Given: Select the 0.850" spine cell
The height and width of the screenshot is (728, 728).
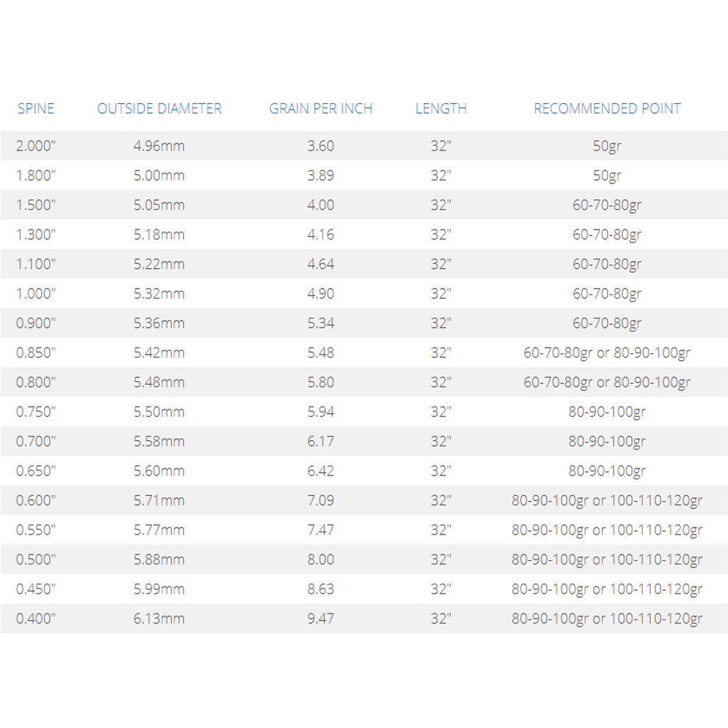Looking at the screenshot, I should pyautogui.click(x=36, y=353).
